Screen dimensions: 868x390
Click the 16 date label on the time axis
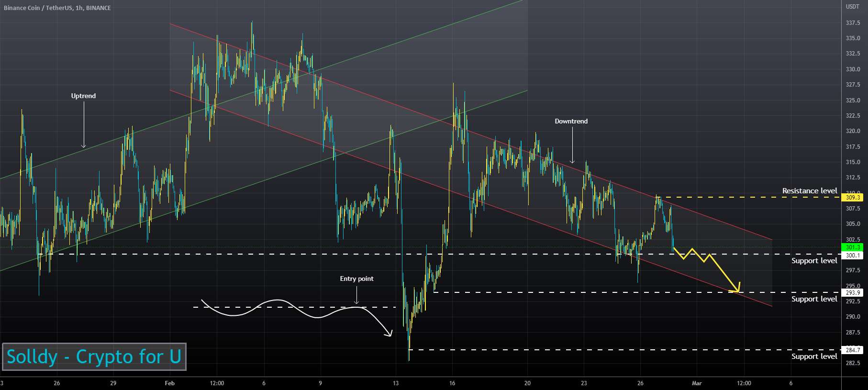point(452,383)
